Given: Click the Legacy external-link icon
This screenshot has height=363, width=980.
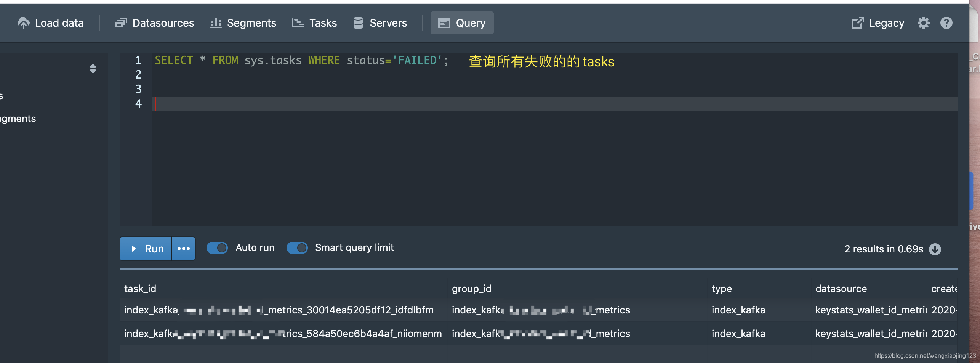Looking at the screenshot, I should pos(858,23).
